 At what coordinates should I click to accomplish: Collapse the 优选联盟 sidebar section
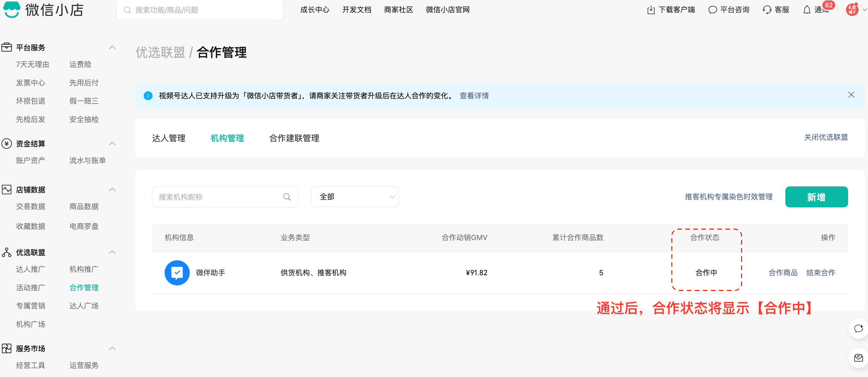(112, 252)
